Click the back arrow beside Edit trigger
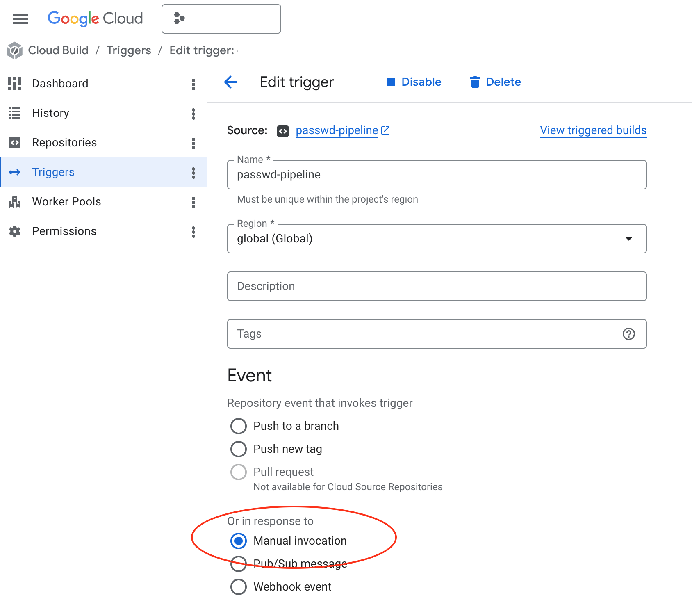Viewport: 692px width, 616px height. click(230, 82)
